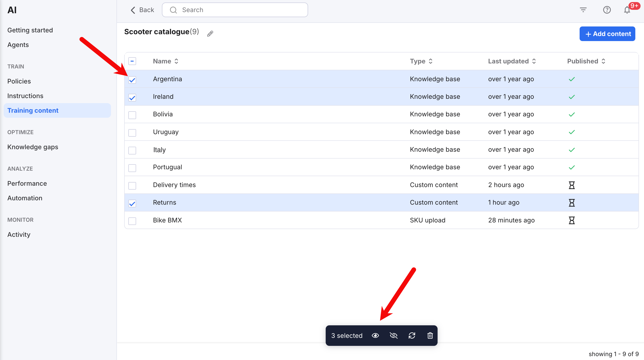This screenshot has width=644, height=360.
Task: Sort by Name column arrows
Action: [176, 61]
